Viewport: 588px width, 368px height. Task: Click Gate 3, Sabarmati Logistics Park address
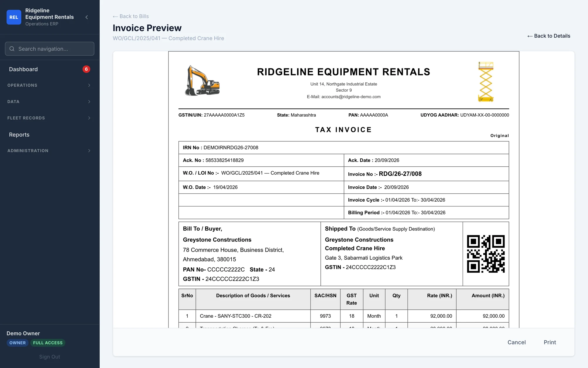[364, 258]
